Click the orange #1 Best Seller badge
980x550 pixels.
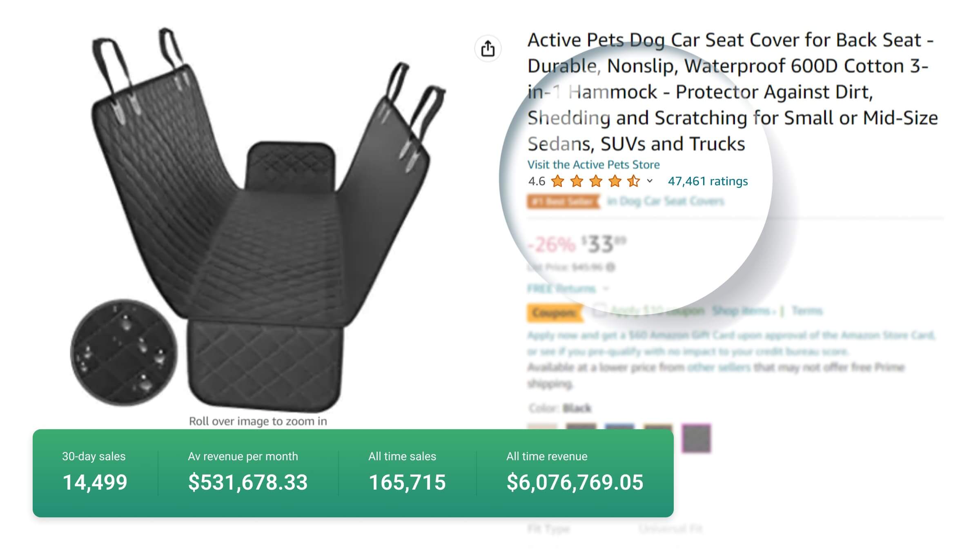pos(563,201)
